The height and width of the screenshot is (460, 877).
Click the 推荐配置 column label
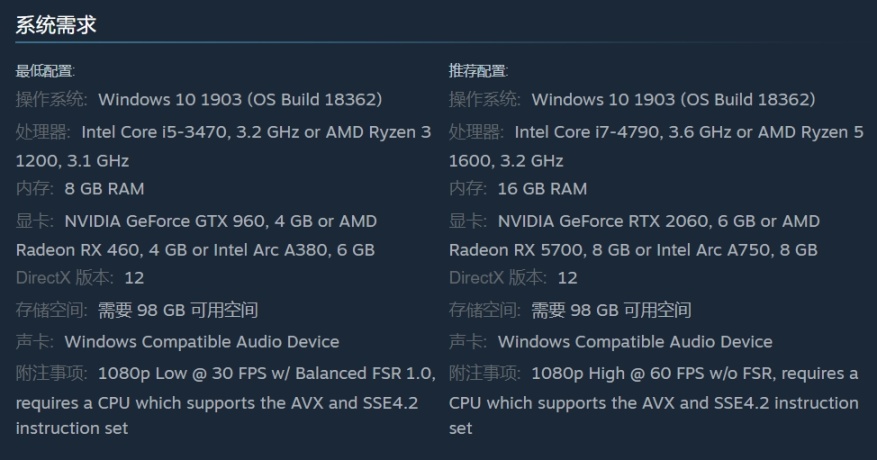478,71
